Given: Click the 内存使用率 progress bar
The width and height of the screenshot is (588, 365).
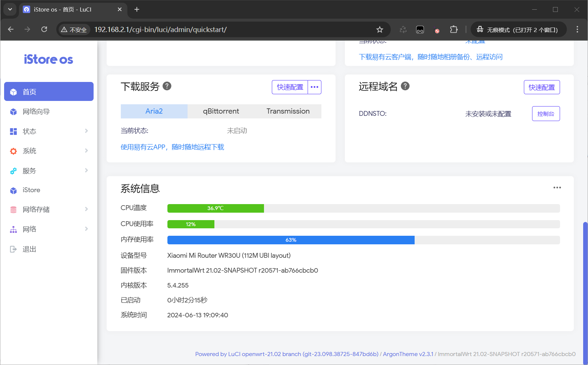Looking at the screenshot, I should click(x=364, y=240).
